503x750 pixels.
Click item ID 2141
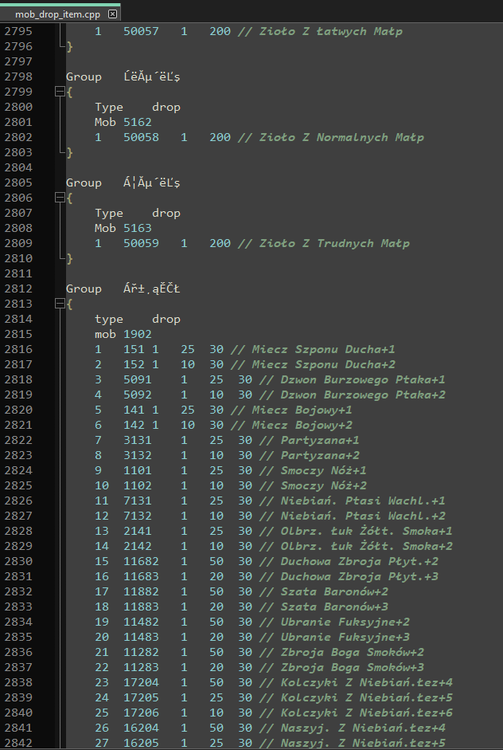(x=137, y=531)
